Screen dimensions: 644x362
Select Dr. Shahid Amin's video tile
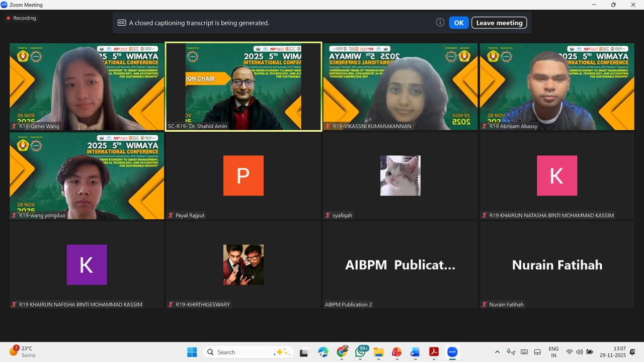(x=244, y=86)
